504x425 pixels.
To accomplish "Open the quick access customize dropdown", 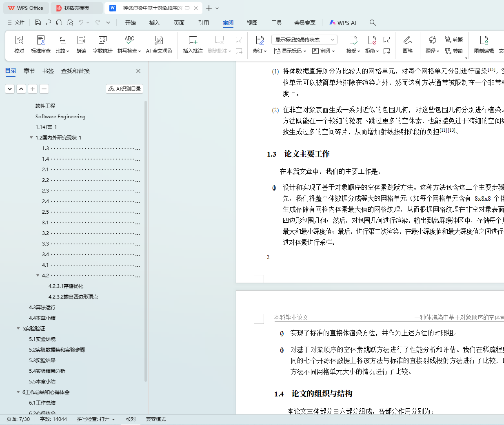I will coord(108,22).
